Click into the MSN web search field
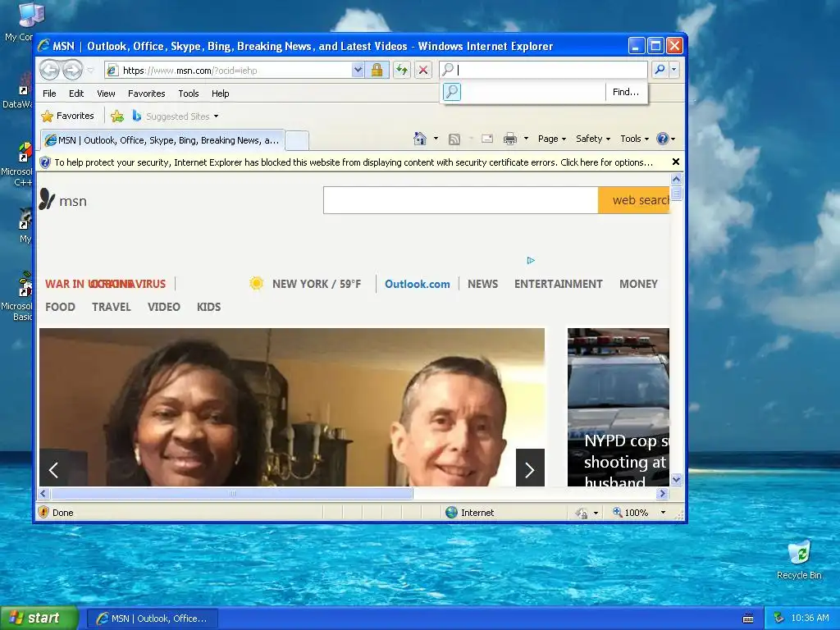Viewport: 840px width, 630px height. click(x=461, y=200)
